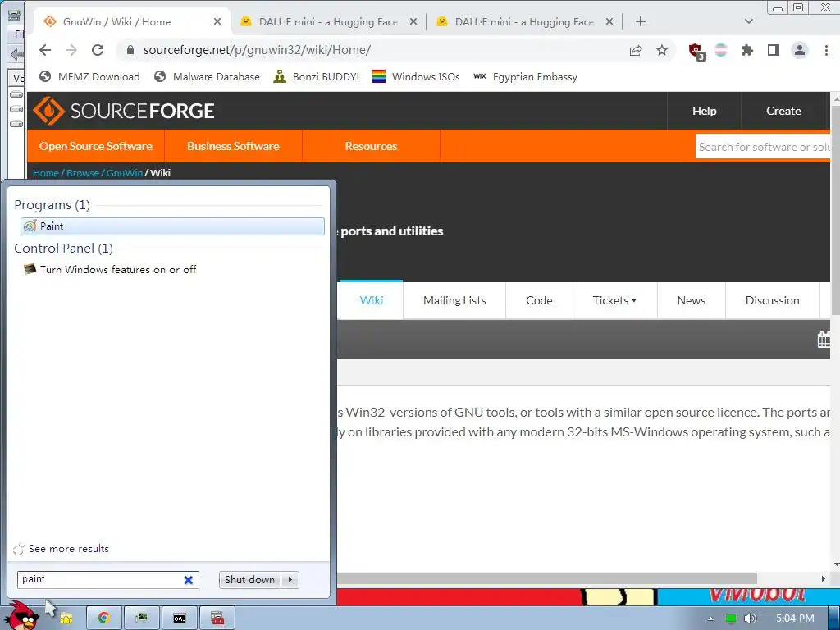Close the second DALL·E mini tab

(x=609, y=21)
